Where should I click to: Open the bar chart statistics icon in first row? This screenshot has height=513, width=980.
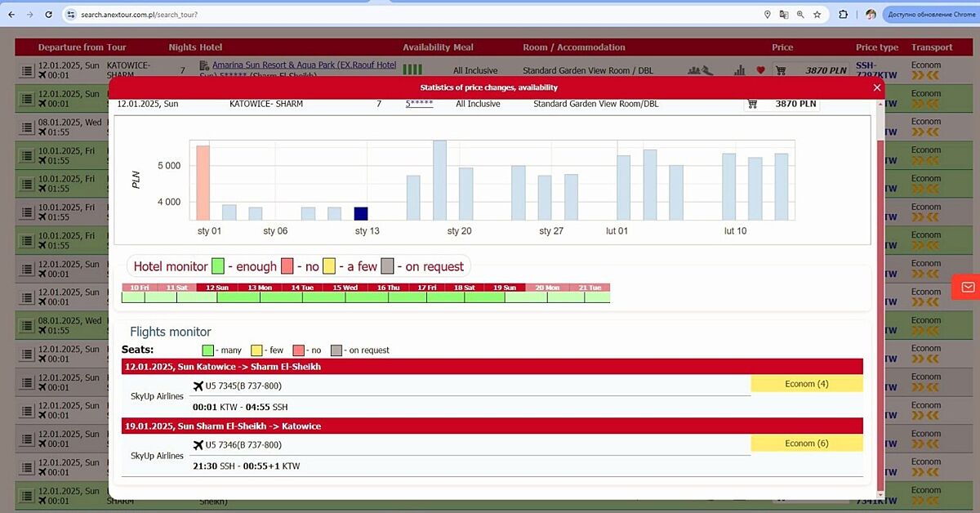click(x=740, y=71)
